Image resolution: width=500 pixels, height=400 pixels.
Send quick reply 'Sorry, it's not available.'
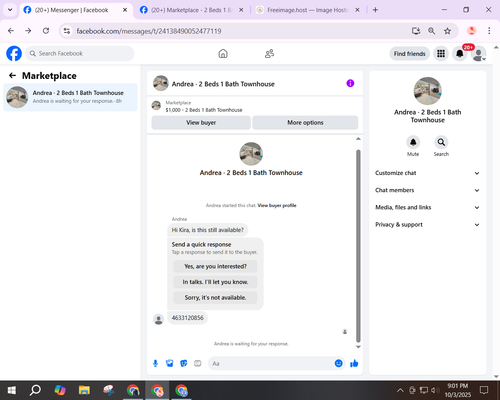(215, 297)
